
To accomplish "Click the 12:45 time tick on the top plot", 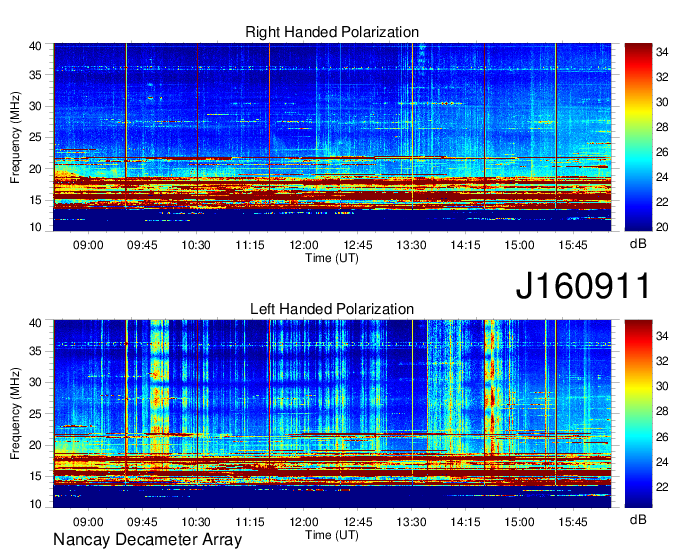I will [x=358, y=245].
